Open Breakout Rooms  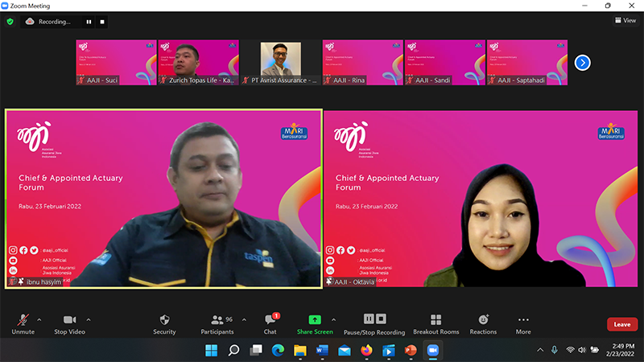436,324
